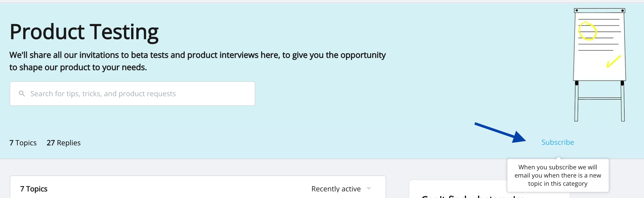Viewport: 644px width, 198px height.
Task: Click the search placeholder text
Action: (103, 94)
